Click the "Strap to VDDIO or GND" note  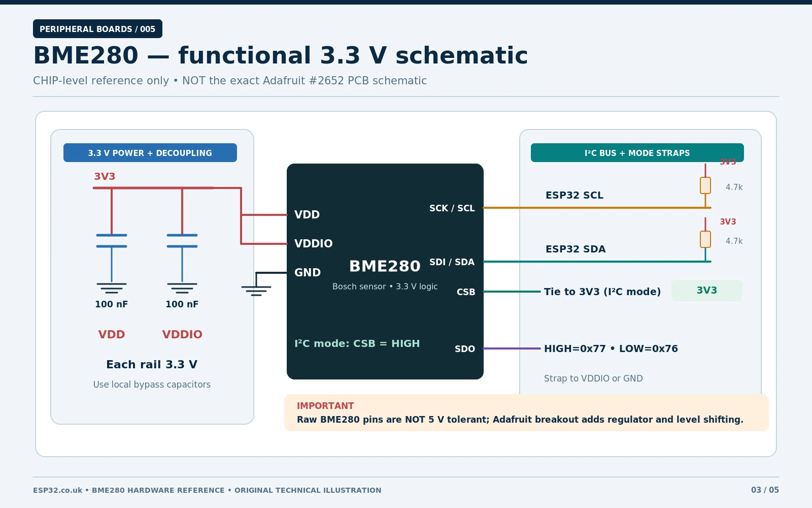coord(593,378)
